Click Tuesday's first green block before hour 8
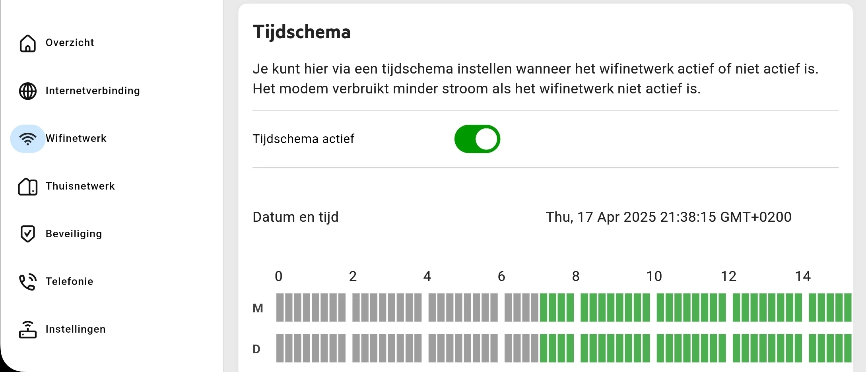868x372 pixels. pyautogui.click(x=544, y=348)
